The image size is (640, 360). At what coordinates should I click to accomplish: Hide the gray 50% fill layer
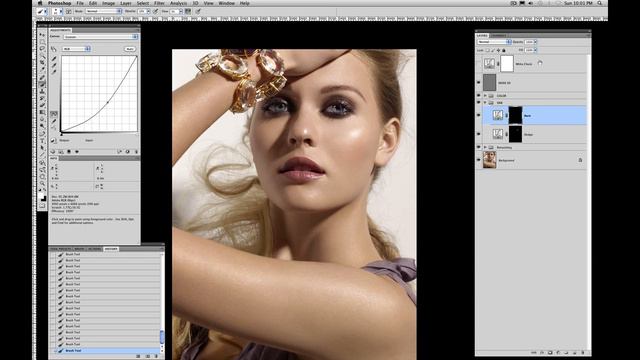tap(479, 82)
